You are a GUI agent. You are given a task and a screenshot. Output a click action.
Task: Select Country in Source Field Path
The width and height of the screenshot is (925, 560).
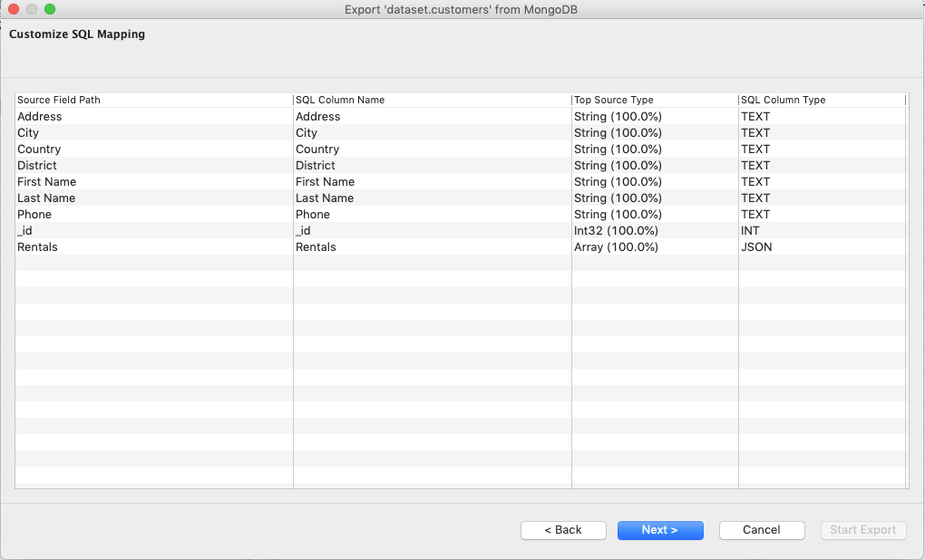[154, 150]
